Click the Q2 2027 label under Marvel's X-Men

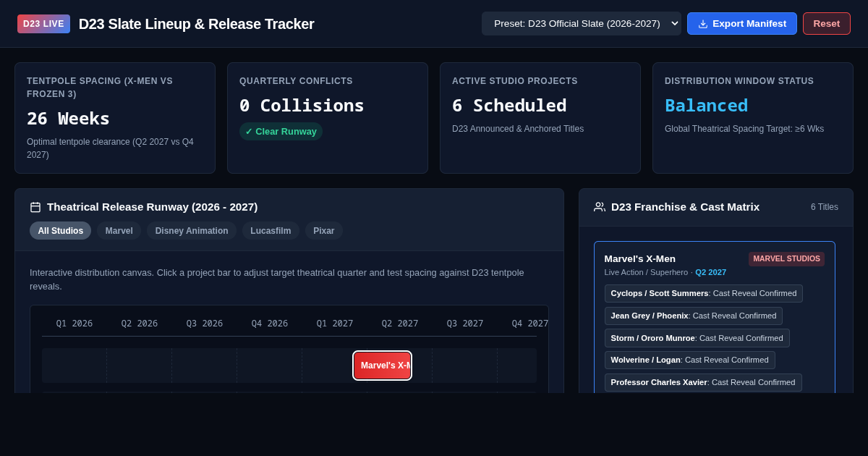coord(710,272)
